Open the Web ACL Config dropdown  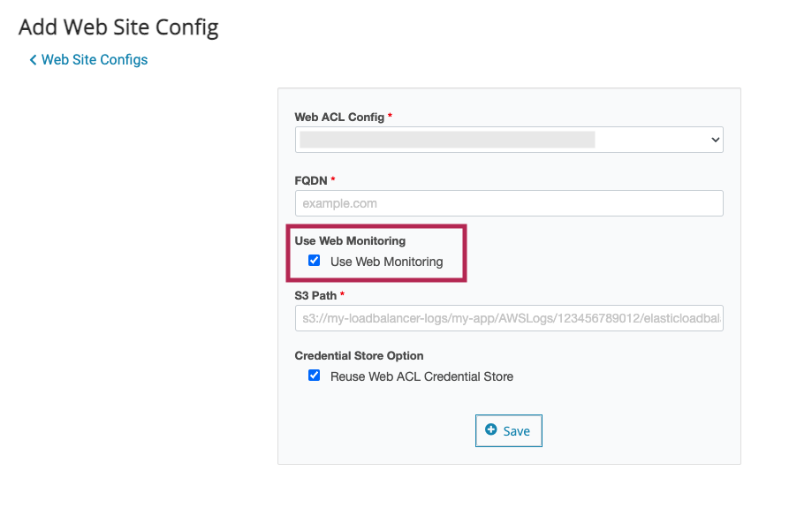click(509, 140)
